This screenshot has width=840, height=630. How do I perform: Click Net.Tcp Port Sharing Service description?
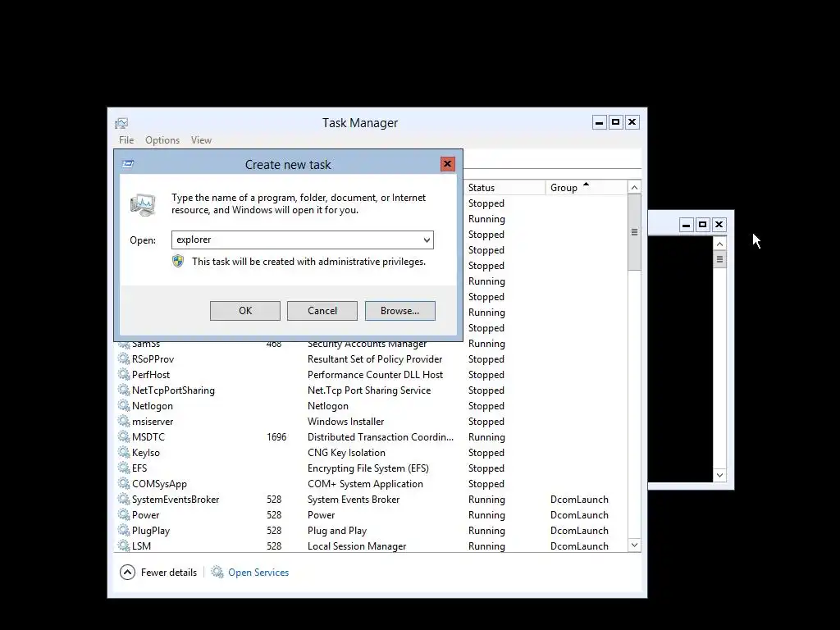click(x=369, y=390)
